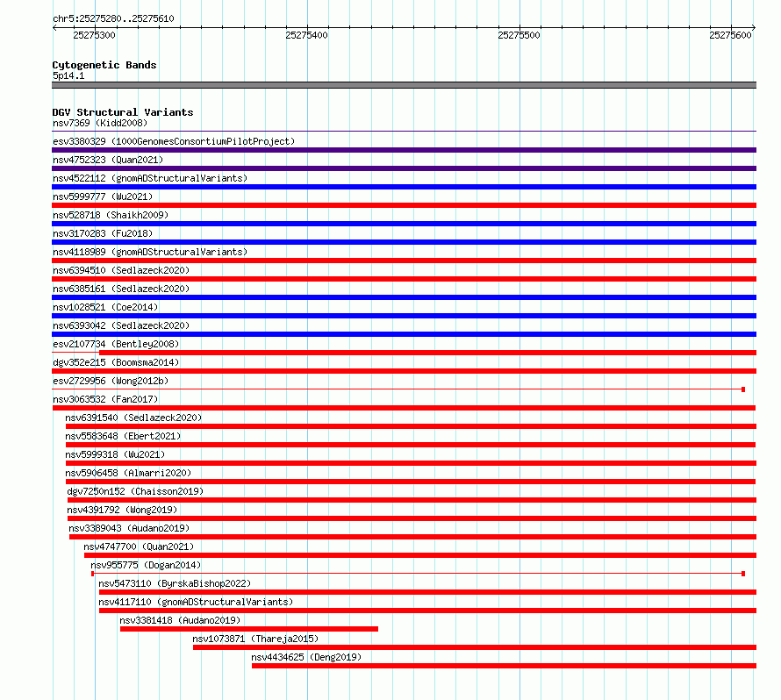Open nsv3381418 (Audano2019) label
This screenshot has width=781, height=700.
(180, 620)
